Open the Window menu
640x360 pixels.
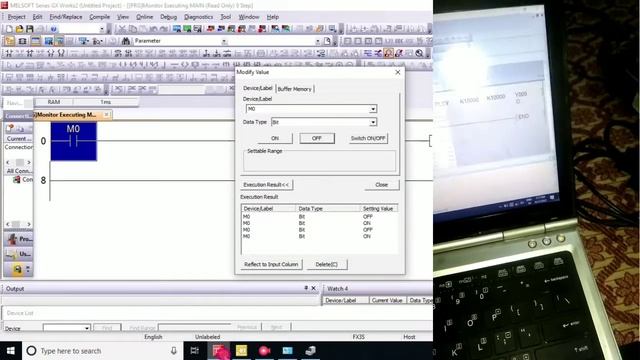(x=249, y=17)
